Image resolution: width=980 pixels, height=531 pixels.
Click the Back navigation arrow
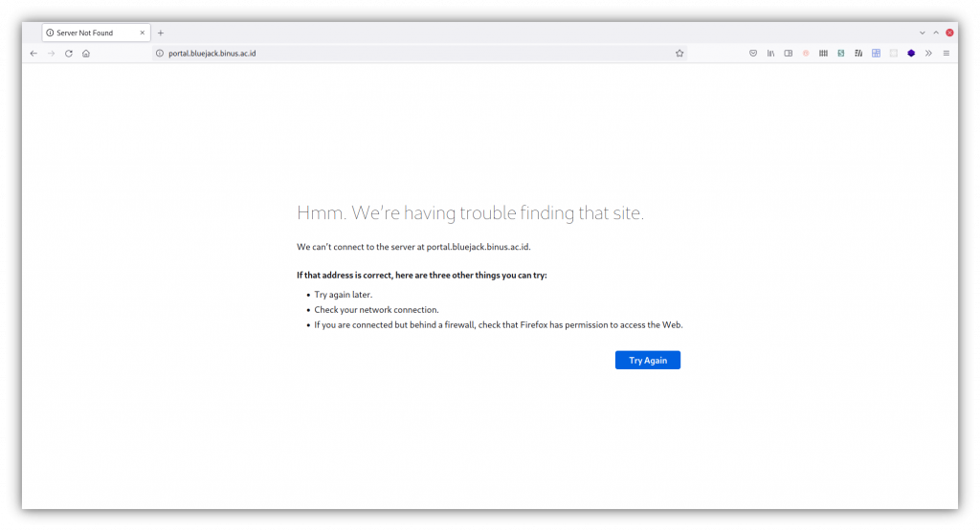[33, 54]
